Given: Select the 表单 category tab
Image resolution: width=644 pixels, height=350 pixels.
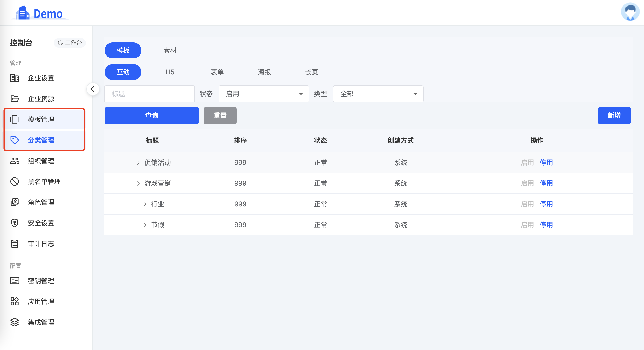Looking at the screenshot, I should pyautogui.click(x=217, y=72).
